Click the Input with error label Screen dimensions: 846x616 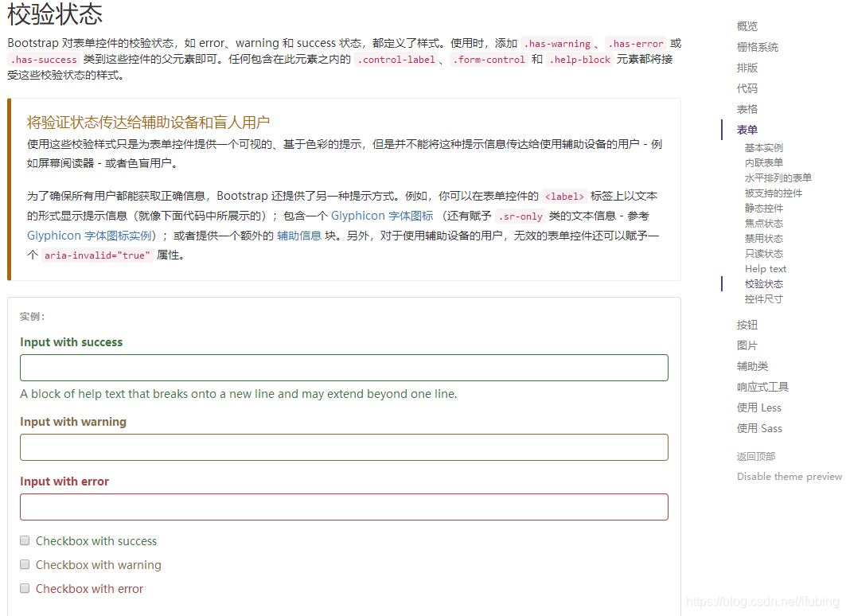pyautogui.click(x=64, y=481)
